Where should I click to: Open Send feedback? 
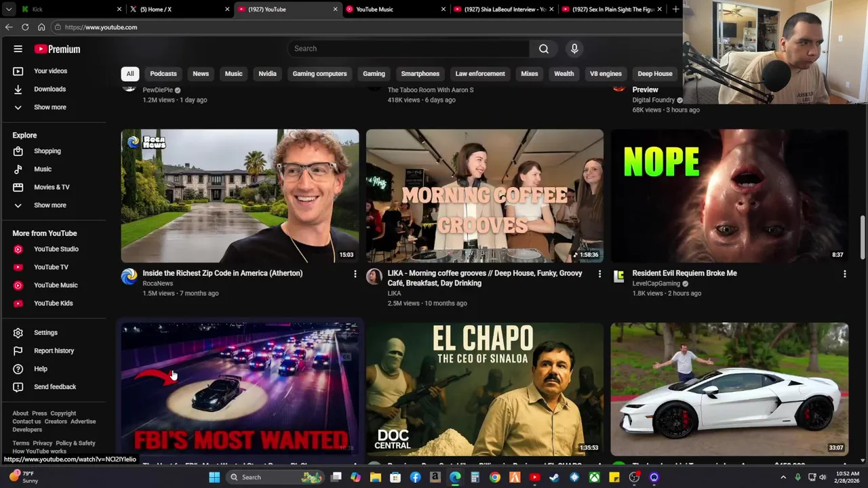(55, 387)
